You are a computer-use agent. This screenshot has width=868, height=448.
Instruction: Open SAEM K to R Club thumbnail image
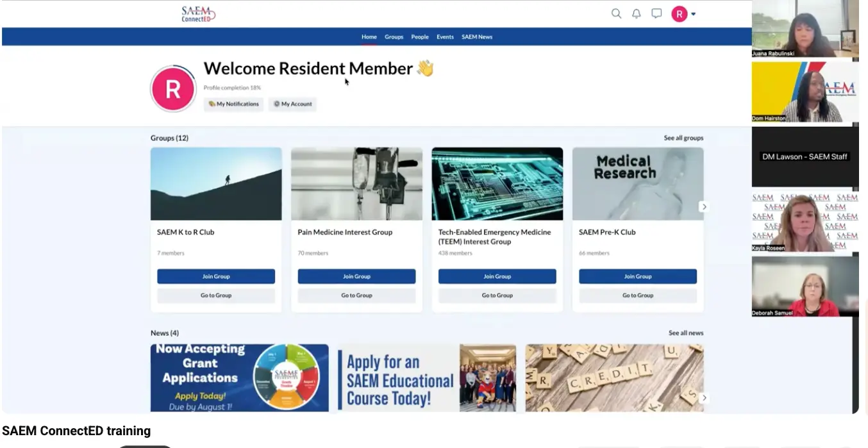216,184
